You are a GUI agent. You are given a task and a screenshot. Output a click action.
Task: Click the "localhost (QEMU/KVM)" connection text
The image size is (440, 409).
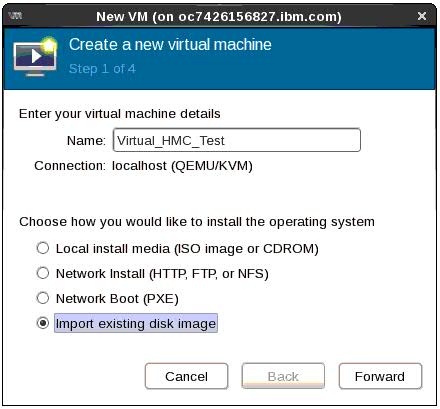click(182, 166)
